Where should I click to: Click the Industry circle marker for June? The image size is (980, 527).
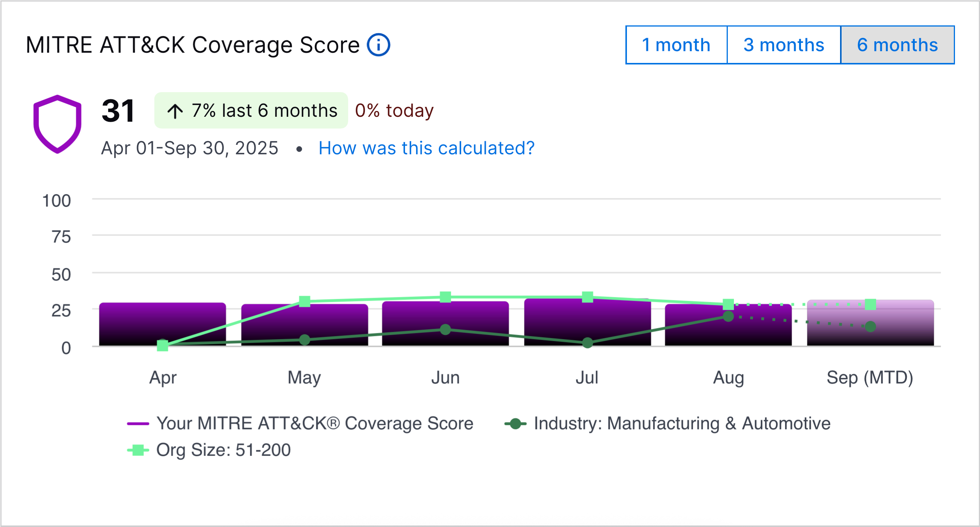(x=446, y=329)
